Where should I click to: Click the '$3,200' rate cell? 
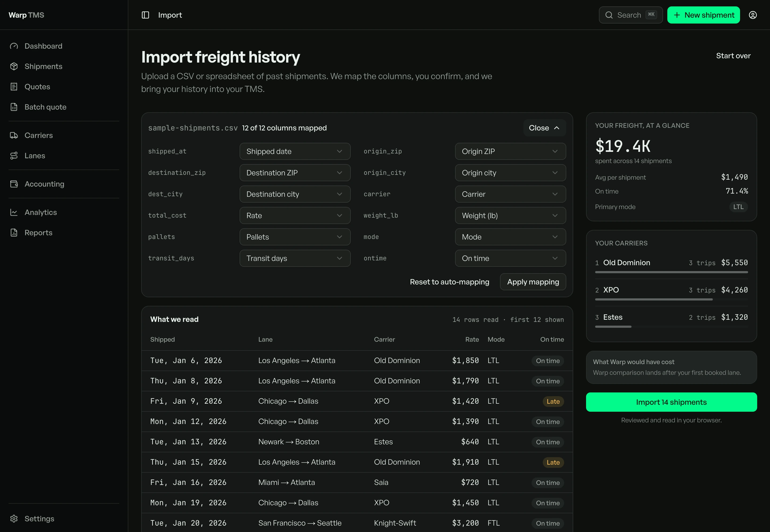pos(465,523)
